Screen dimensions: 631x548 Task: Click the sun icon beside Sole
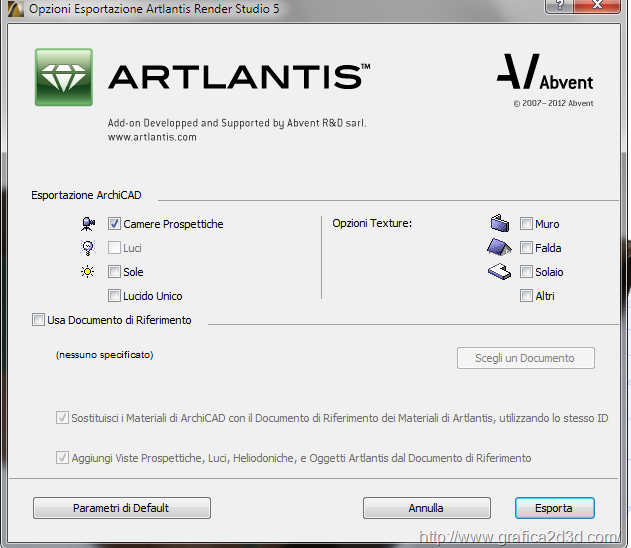point(88,272)
